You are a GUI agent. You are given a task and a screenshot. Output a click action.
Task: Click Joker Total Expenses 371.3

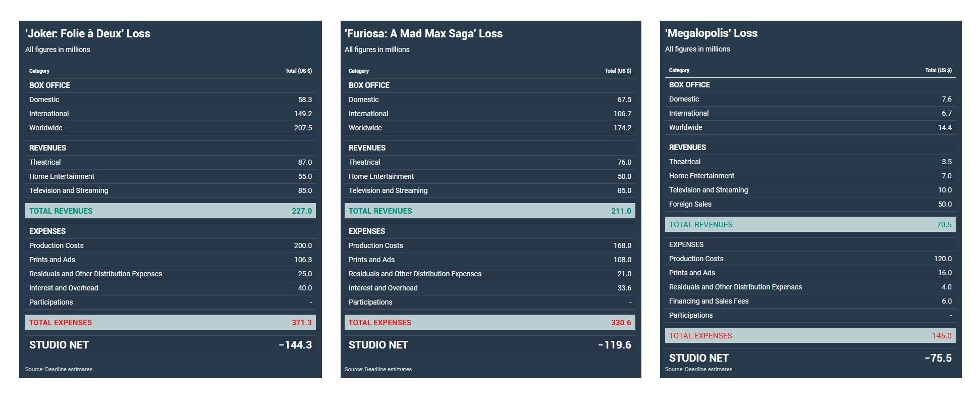click(302, 323)
